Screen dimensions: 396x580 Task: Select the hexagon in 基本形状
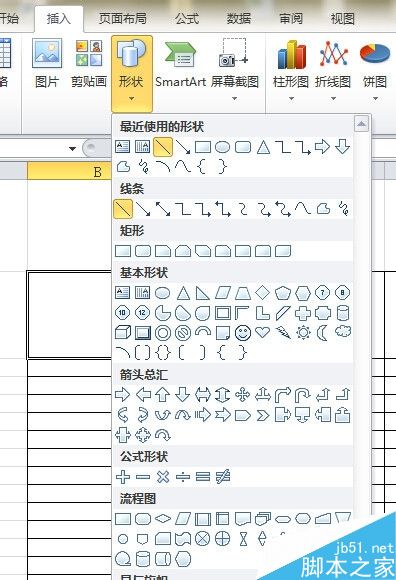point(303,293)
